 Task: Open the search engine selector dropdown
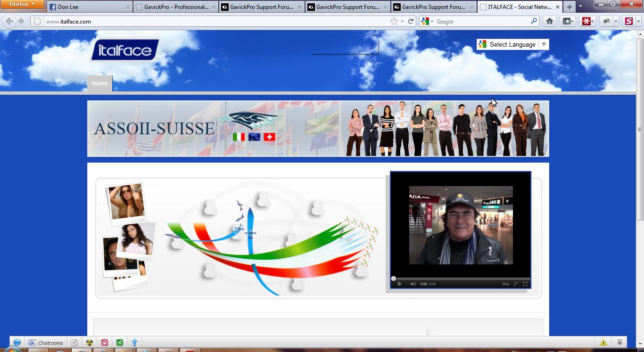(427, 21)
